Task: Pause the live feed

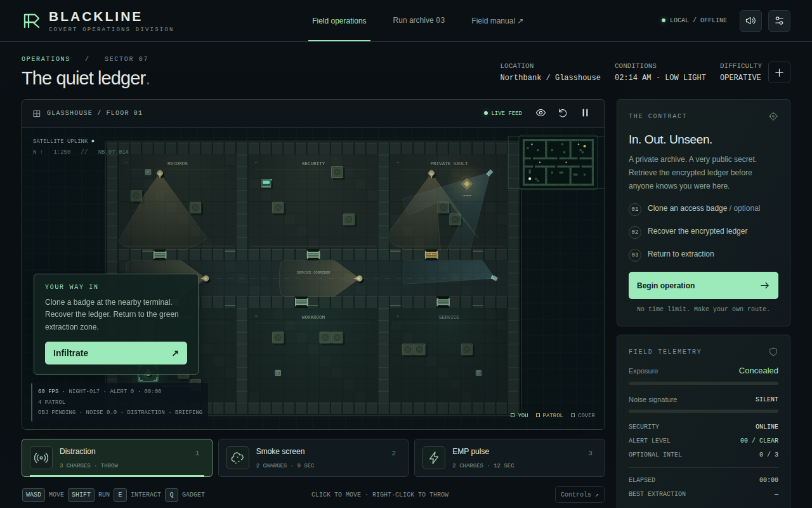Action: [585, 113]
